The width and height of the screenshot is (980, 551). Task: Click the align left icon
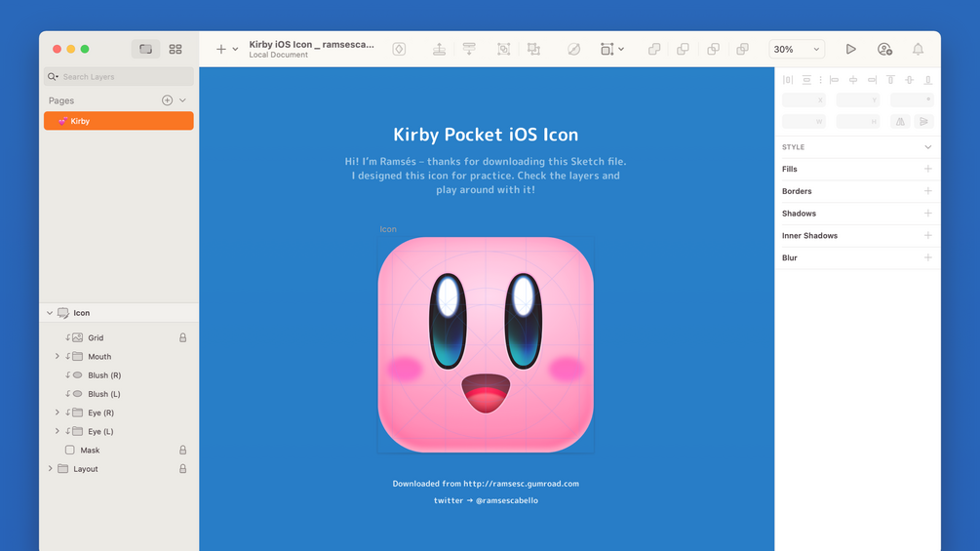[x=834, y=79]
